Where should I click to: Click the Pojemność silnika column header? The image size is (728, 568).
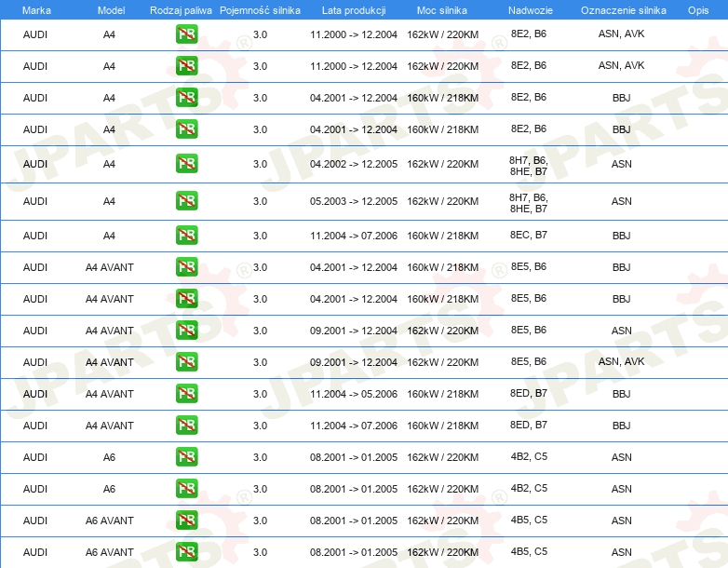260,10
